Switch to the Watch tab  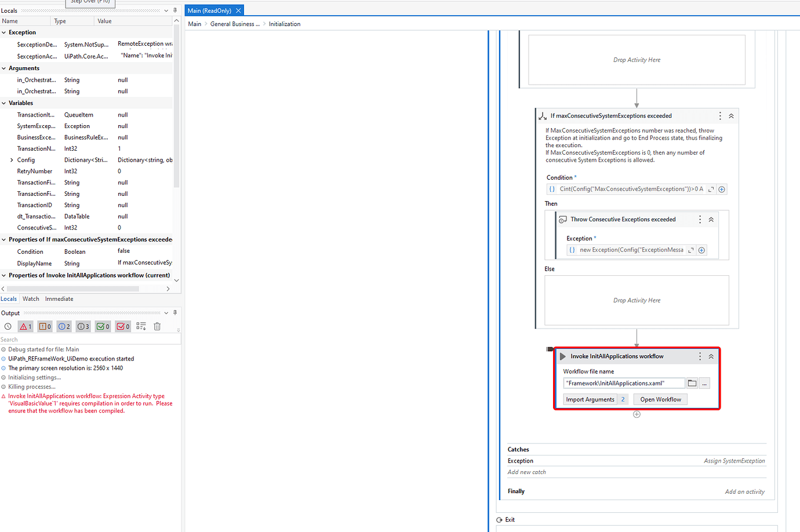31,298
